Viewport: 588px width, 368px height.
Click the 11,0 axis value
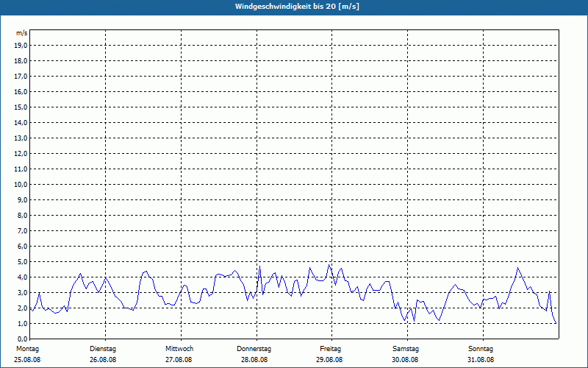click(x=21, y=169)
